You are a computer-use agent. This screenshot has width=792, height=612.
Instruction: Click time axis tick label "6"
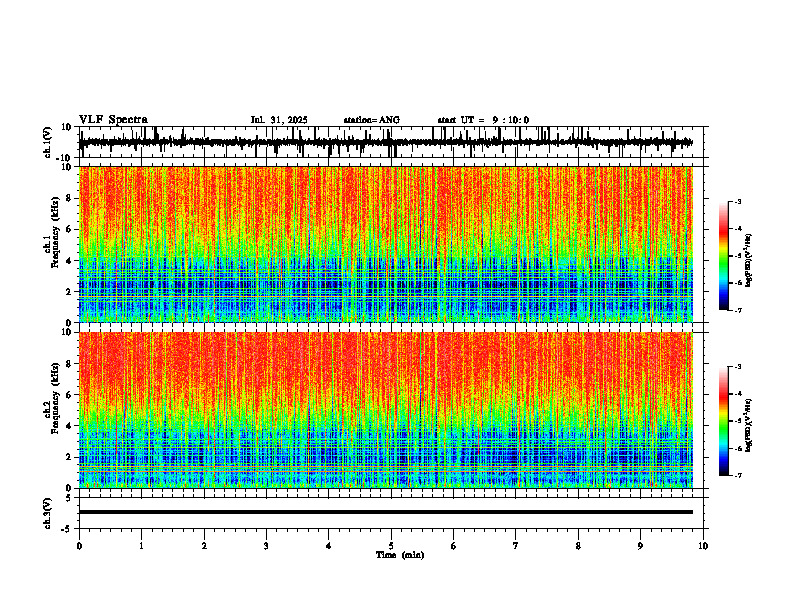454,546
